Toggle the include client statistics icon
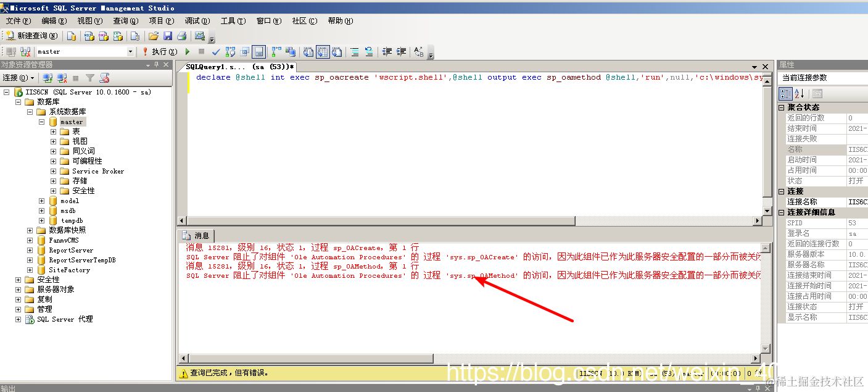Screen dimensions: 868x392 291,52
